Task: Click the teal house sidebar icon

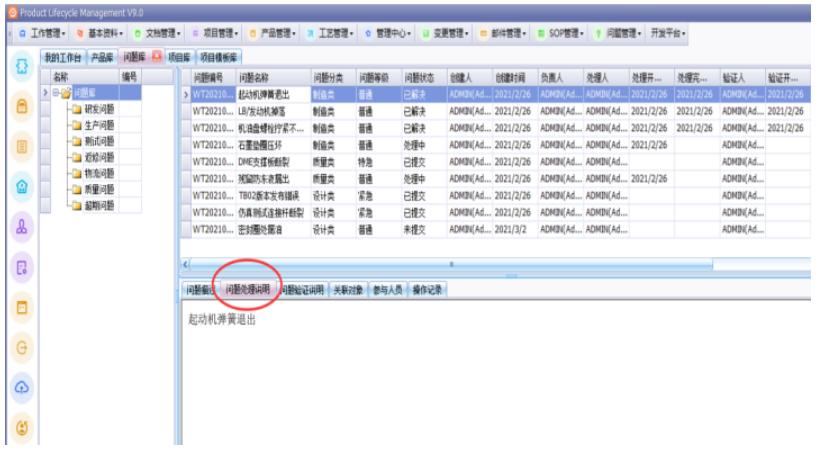Action: tap(22, 186)
